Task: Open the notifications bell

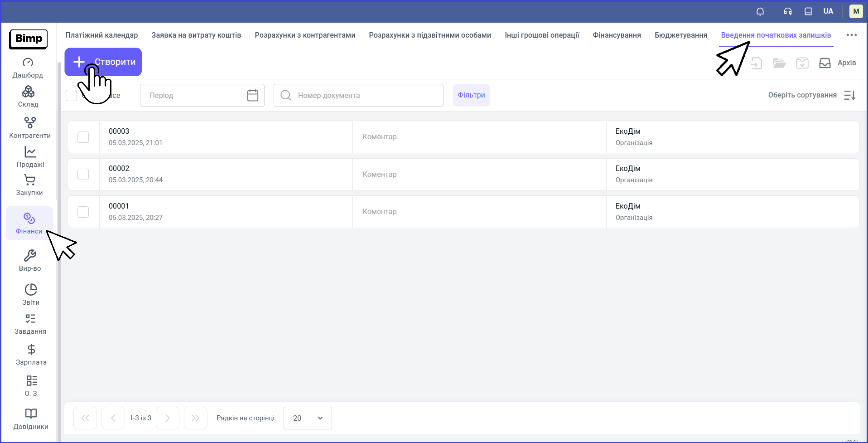Action: pos(760,11)
